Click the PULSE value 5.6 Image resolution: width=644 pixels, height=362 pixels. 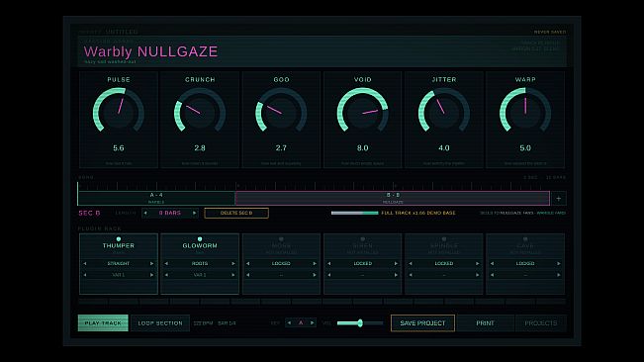pyautogui.click(x=119, y=148)
